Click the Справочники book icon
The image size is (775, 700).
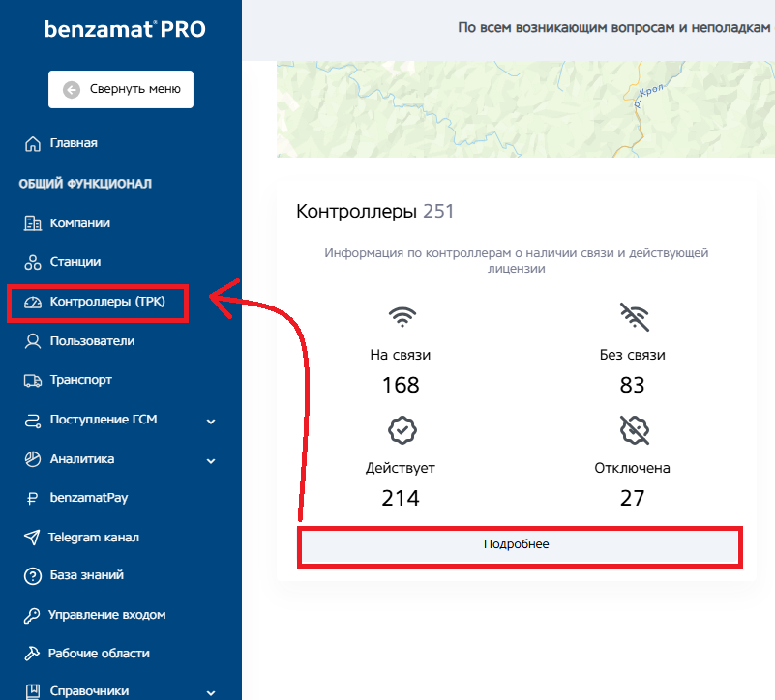click(33, 691)
